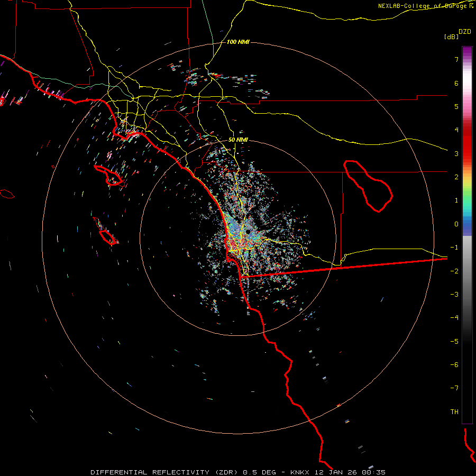Click the 100 NMI range ring label
This screenshot has width=476, height=476.
238,42
